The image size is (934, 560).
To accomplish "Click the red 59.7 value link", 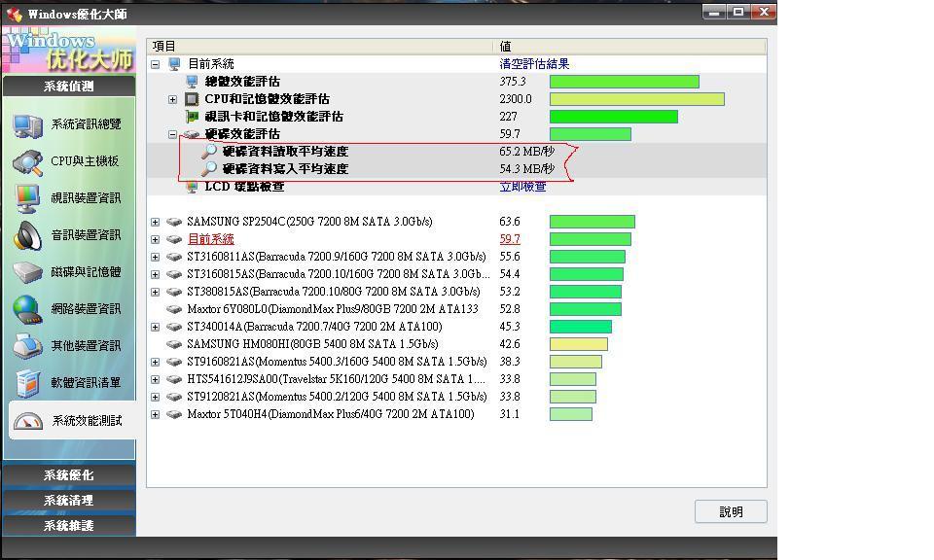I will point(510,239).
